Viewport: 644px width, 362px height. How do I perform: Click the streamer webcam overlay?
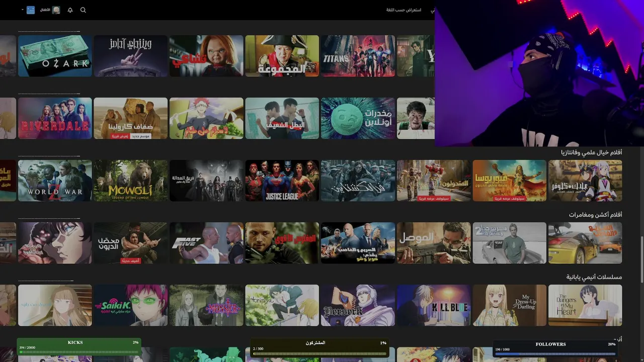tap(539, 73)
